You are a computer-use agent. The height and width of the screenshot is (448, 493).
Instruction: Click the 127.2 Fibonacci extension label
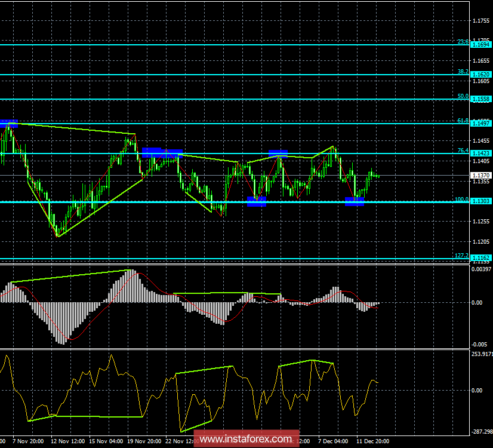click(461, 255)
